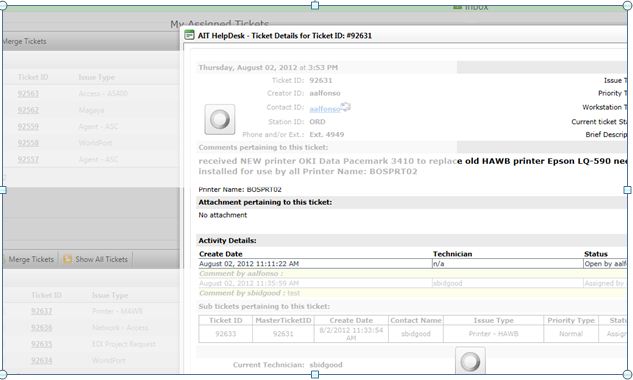Select the sbidgood technician cell in activity table
The image size is (633, 380).
pos(447,283)
